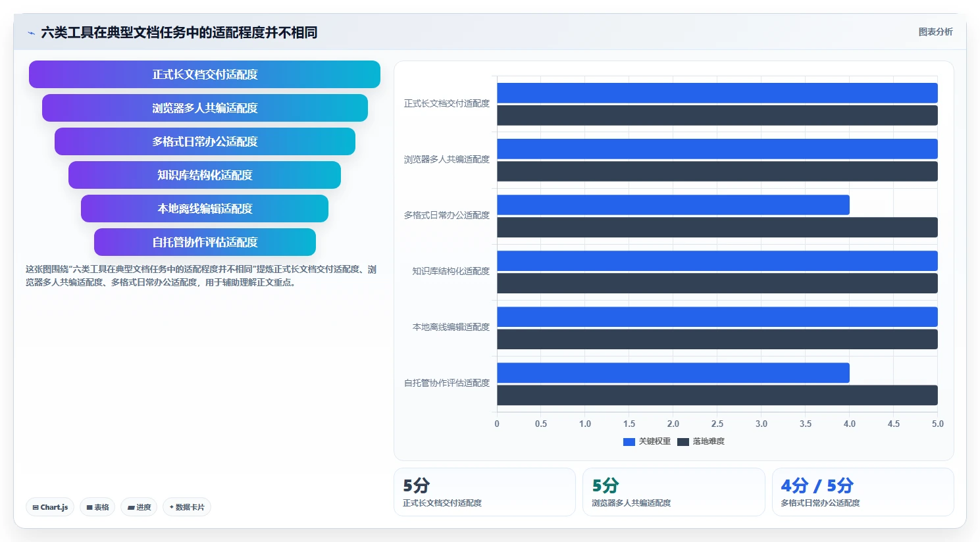Click the blue bar for 多格式日常办公适配度

coord(673,205)
